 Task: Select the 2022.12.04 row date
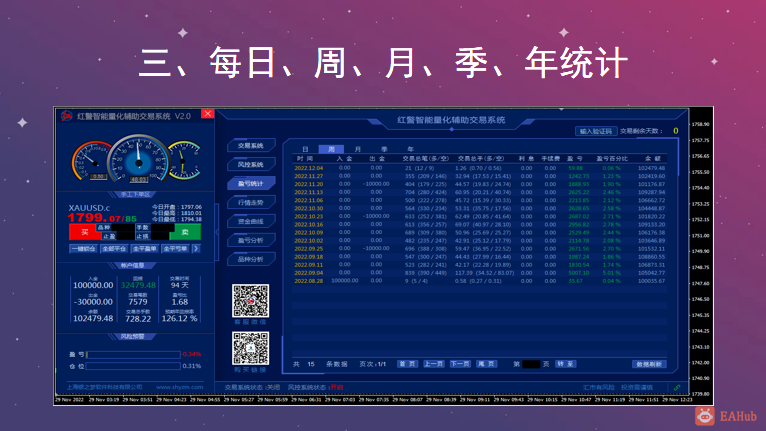click(x=309, y=168)
